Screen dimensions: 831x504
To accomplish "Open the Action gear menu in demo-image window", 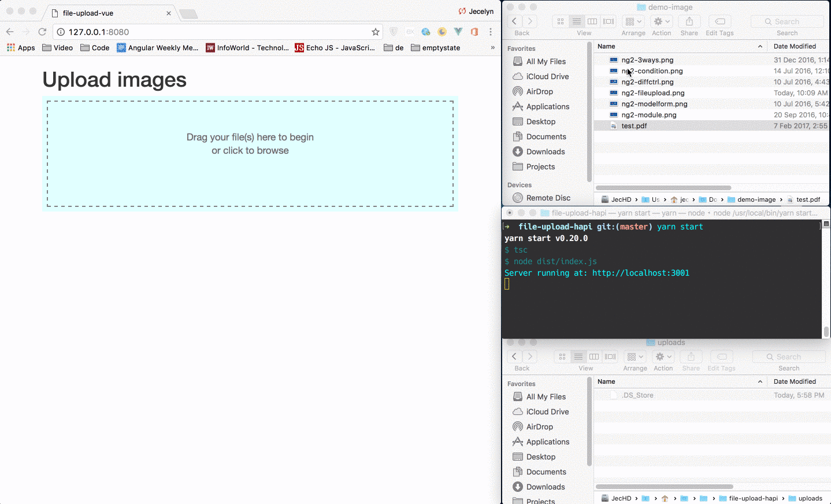I will (x=662, y=21).
